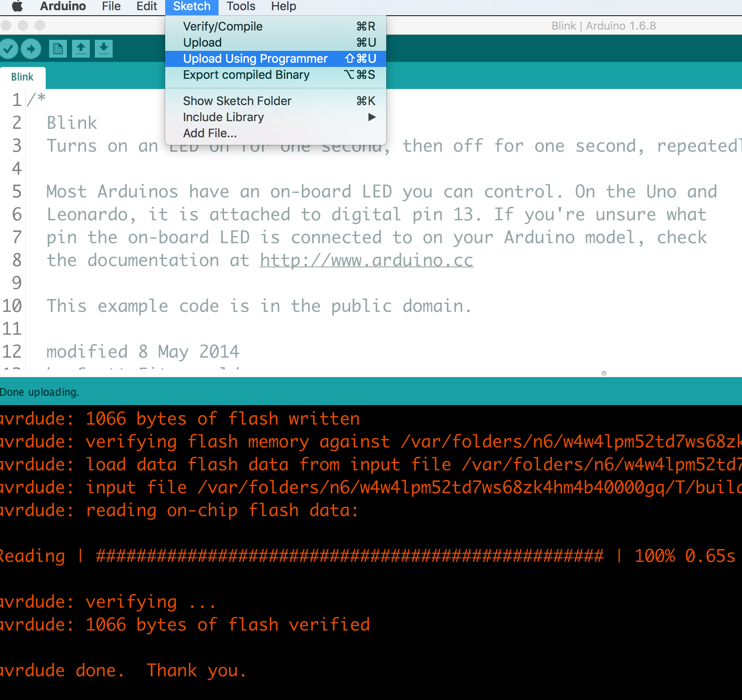742x700 pixels.
Task: Click the Verify checkmark toolbar button
Action: [8, 49]
